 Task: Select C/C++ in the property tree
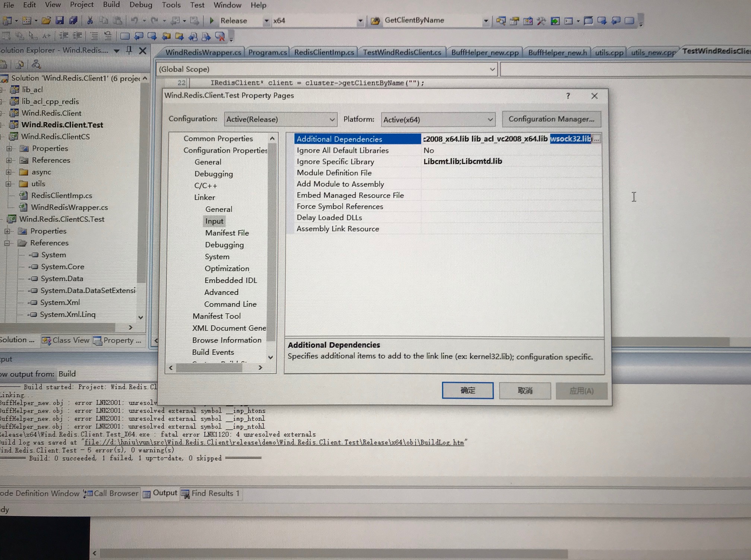tap(206, 185)
